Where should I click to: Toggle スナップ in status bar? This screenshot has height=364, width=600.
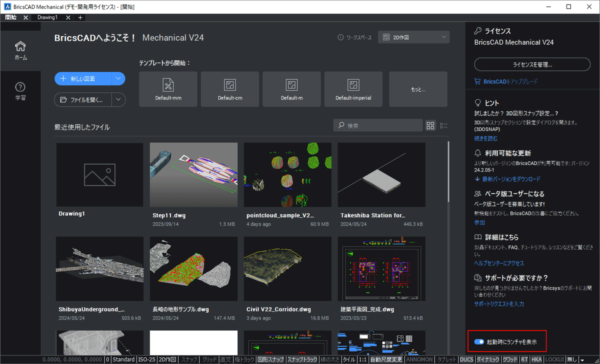coord(189,359)
